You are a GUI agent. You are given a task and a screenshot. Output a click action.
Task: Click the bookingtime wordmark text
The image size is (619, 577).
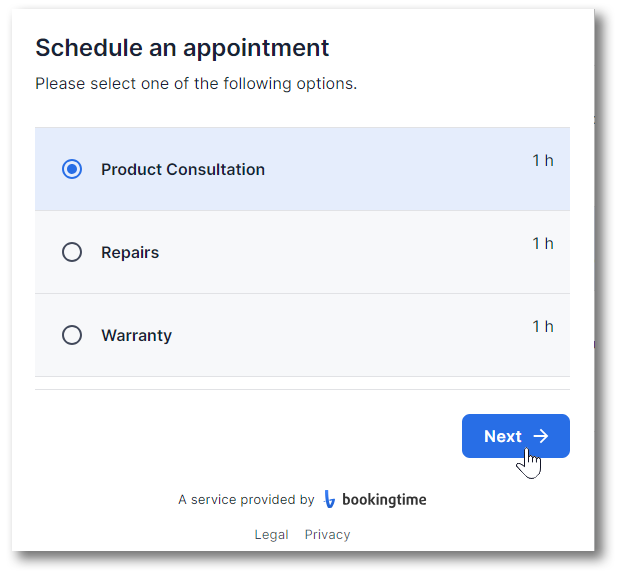[x=384, y=500]
